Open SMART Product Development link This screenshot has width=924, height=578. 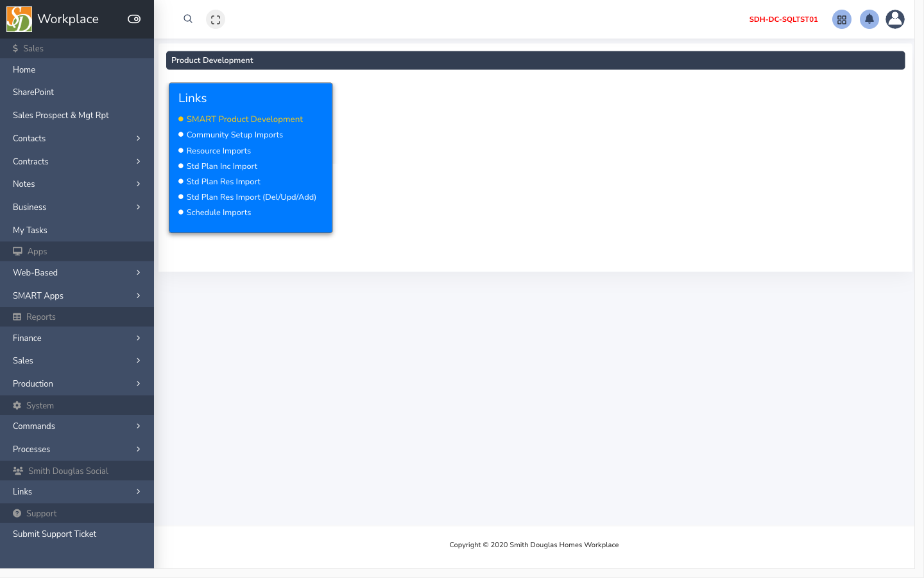click(244, 119)
